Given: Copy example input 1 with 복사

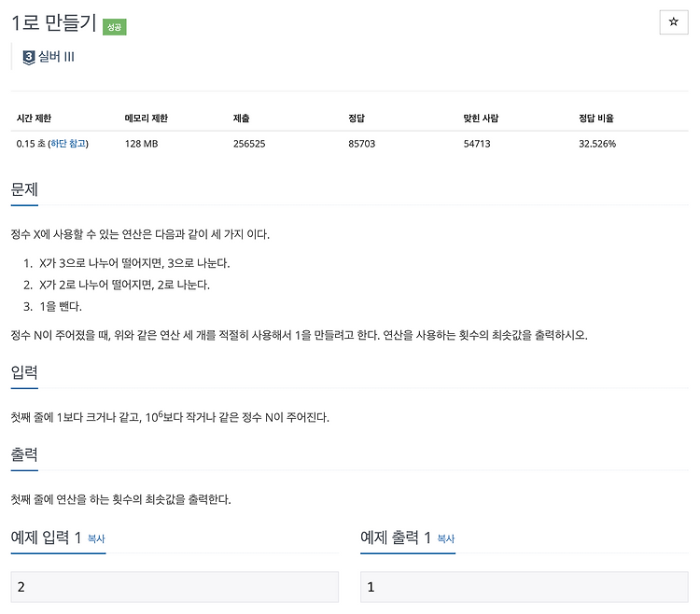Looking at the screenshot, I should click(96, 538).
